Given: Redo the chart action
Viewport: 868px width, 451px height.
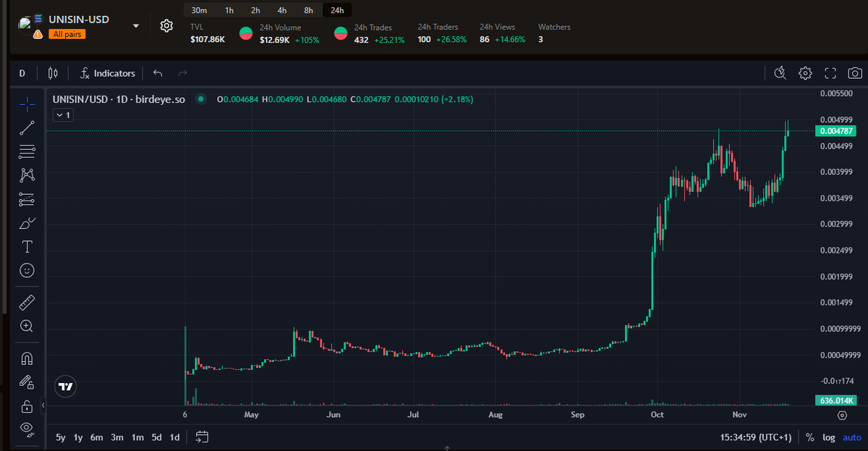Looking at the screenshot, I should click(x=182, y=73).
